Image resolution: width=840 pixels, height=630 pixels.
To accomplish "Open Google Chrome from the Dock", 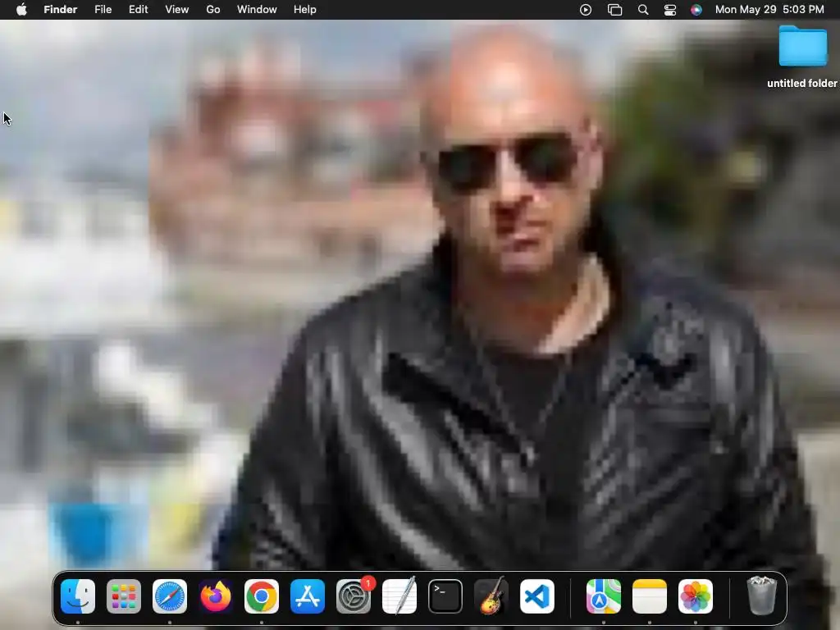I will (x=262, y=596).
